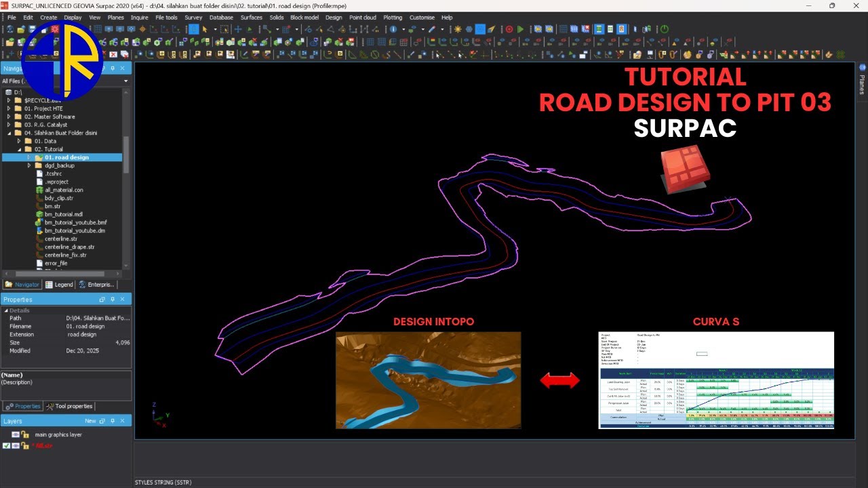
Task: Collapse the Details section in Properties
Action: click(5, 310)
